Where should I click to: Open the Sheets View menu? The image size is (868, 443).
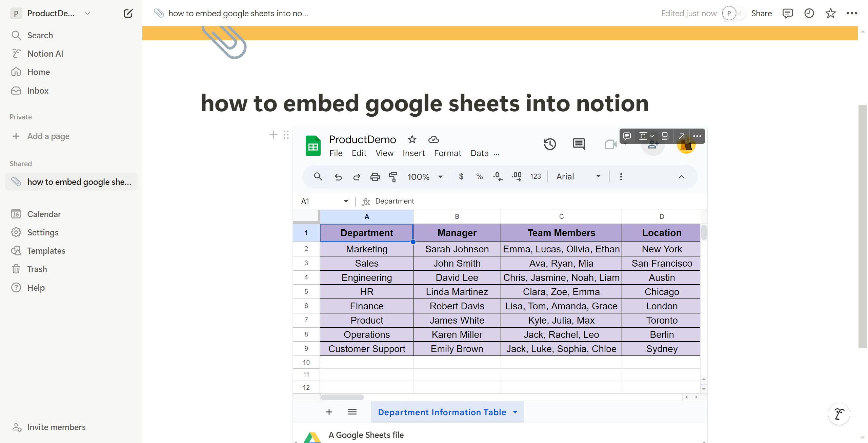coord(384,153)
